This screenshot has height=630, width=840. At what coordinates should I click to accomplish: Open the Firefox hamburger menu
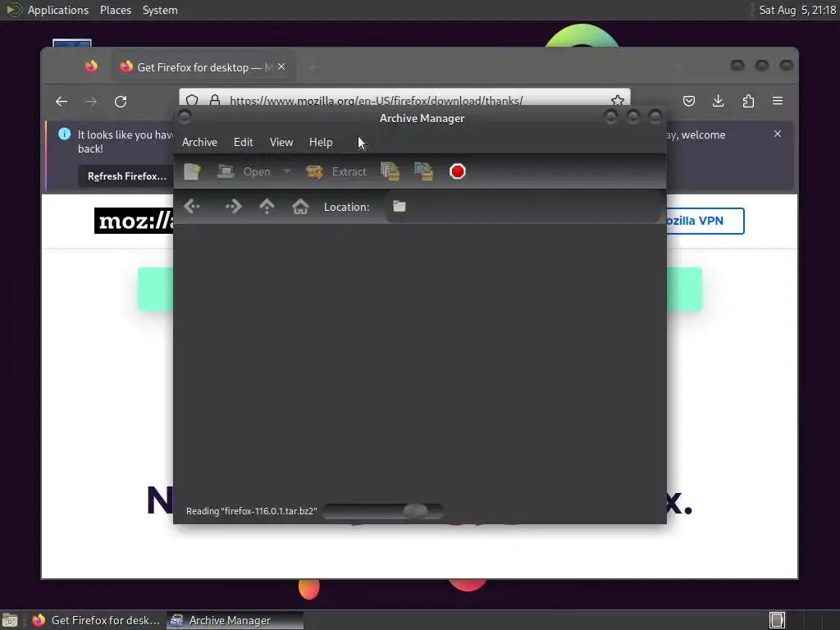point(778,101)
